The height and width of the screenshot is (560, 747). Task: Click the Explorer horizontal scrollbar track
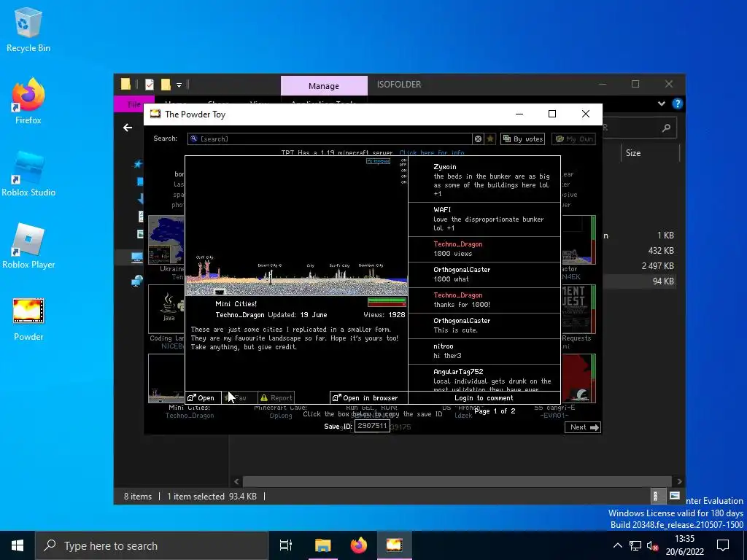click(457, 481)
